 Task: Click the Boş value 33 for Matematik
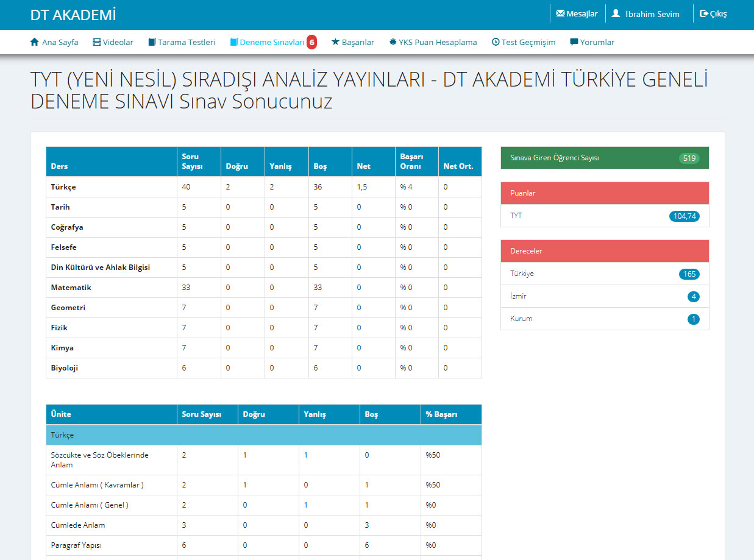[318, 288]
